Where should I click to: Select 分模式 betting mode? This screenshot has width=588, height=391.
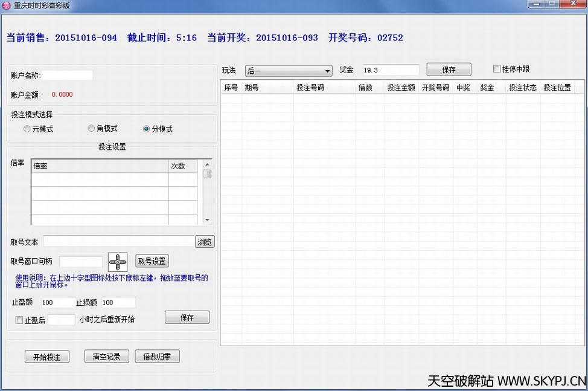click(147, 129)
